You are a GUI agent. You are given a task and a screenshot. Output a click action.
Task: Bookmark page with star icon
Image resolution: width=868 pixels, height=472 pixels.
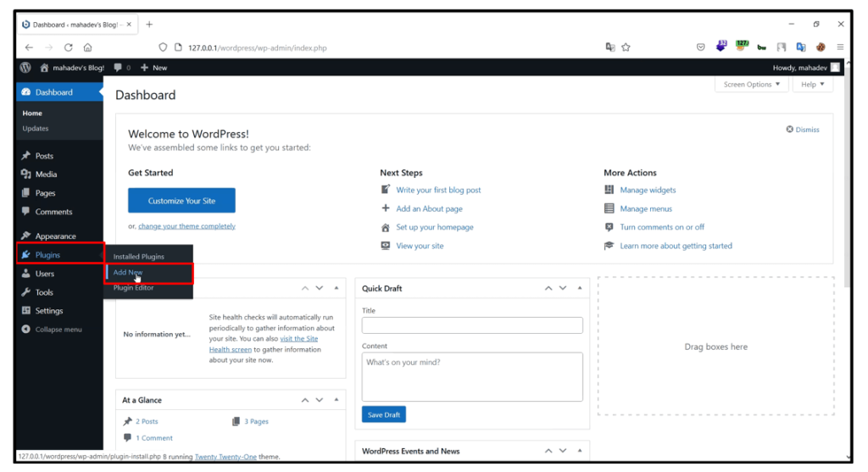pos(626,47)
